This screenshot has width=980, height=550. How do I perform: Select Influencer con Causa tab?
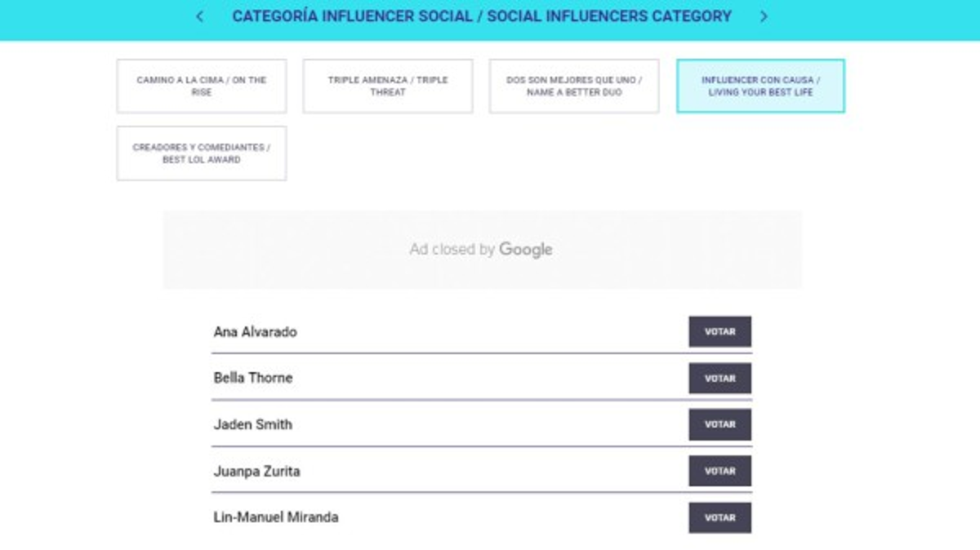tap(760, 86)
